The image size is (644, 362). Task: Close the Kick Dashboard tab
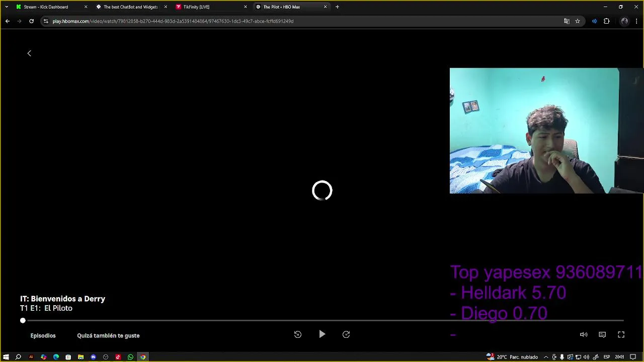click(86, 7)
